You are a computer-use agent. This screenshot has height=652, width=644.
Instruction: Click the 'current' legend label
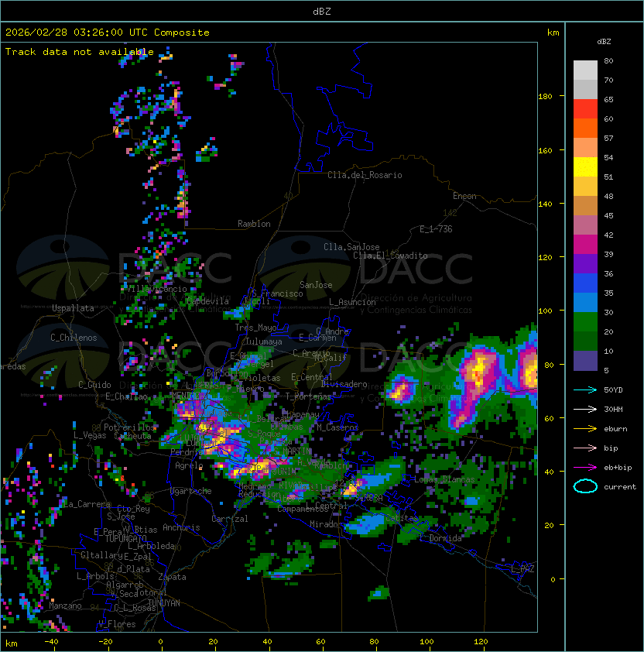coord(620,487)
